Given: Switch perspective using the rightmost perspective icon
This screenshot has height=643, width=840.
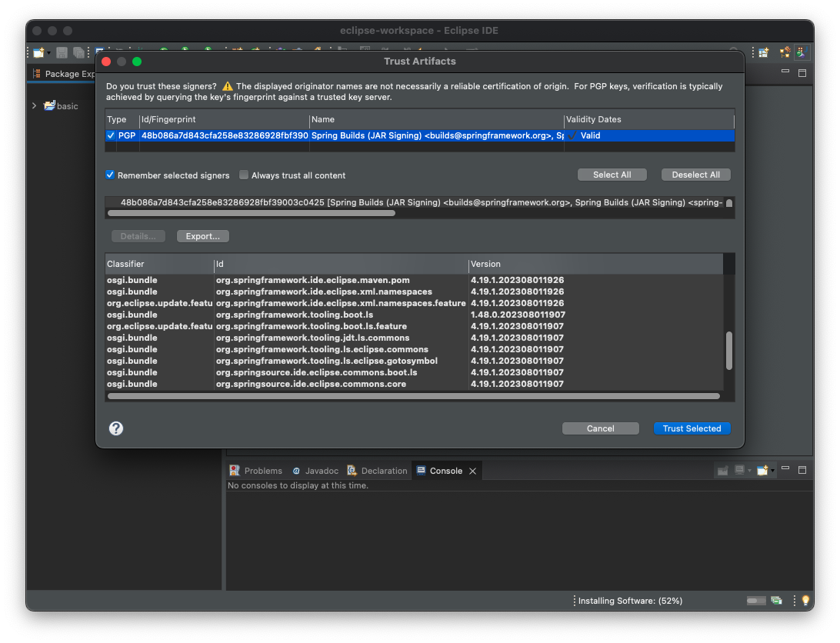Looking at the screenshot, I should point(802,52).
